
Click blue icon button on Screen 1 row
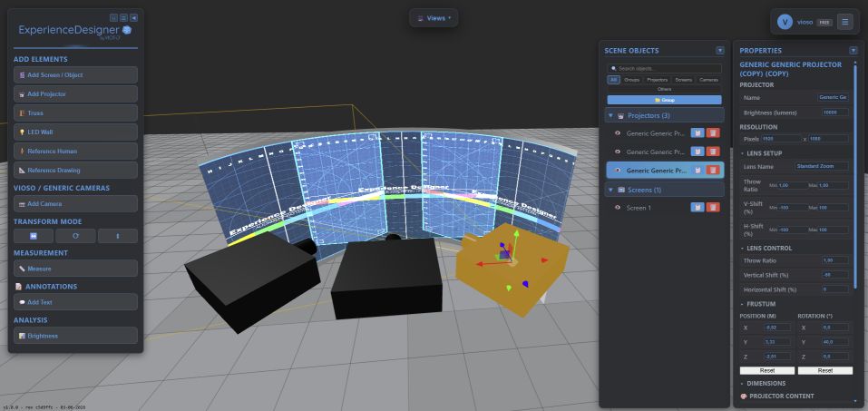(697, 207)
